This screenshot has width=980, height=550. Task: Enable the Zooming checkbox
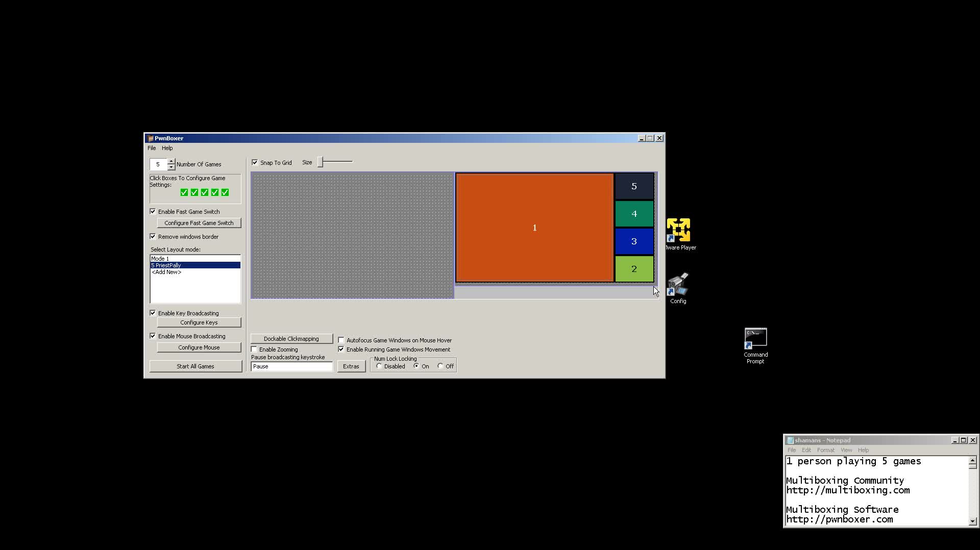tap(254, 349)
